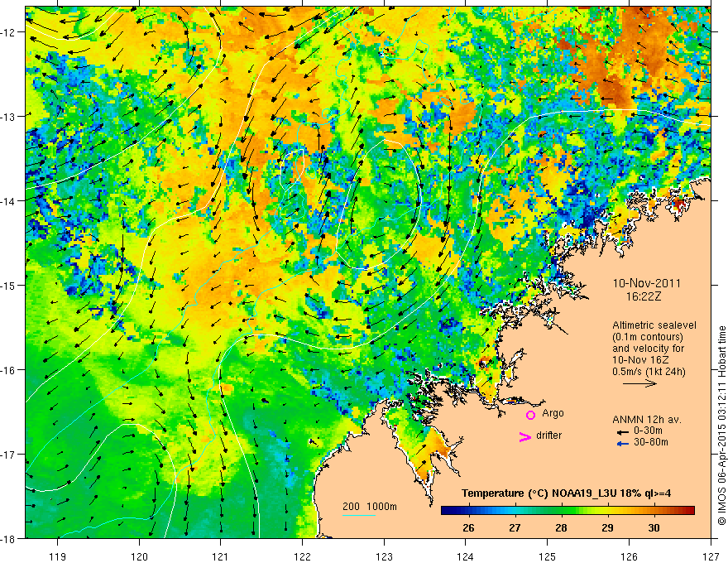Pick the dark red end of colorbar
Screen dimensions: 728x563
(692, 511)
